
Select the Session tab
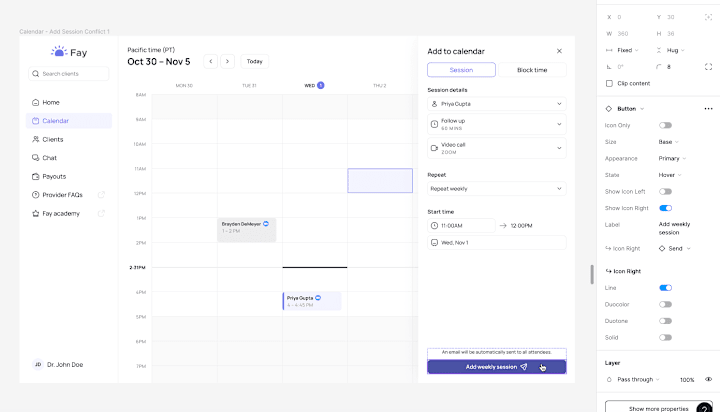click(x=461, y=70)
